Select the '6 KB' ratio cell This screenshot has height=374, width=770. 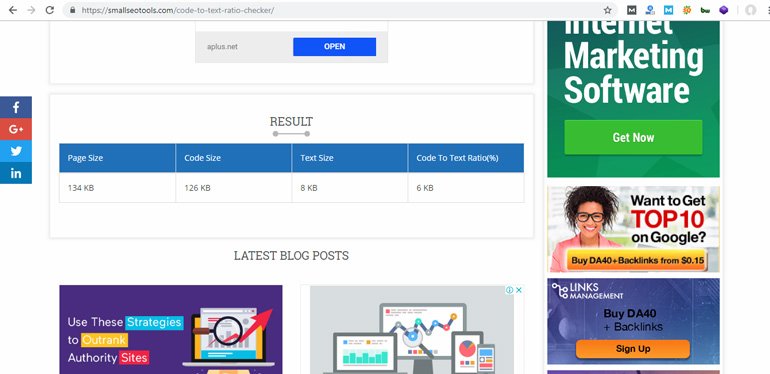coord(466,187)
